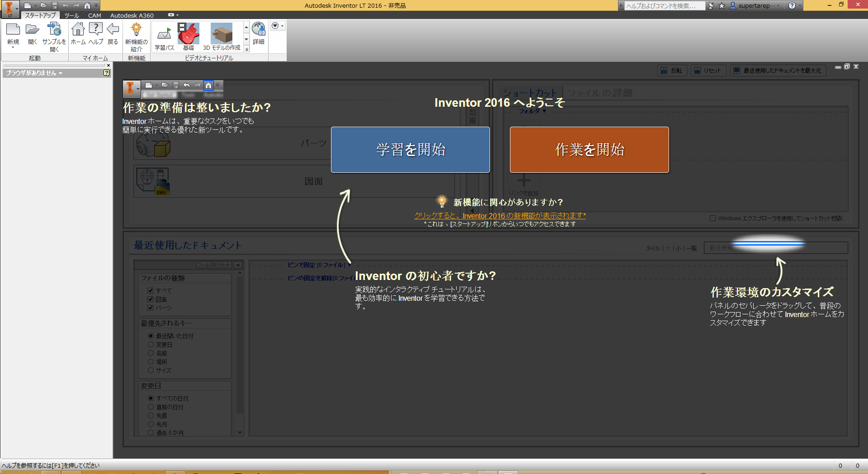Click the browser panel help icon
Image resolution: width=868 pixels, height=474 pixels.
tap(106, 73)
